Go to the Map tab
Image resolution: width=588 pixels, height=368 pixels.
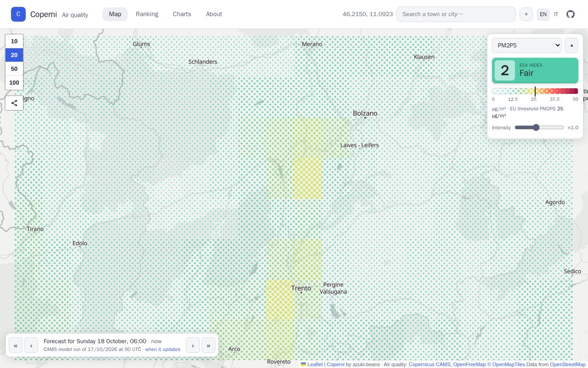(x=115, y=14)
